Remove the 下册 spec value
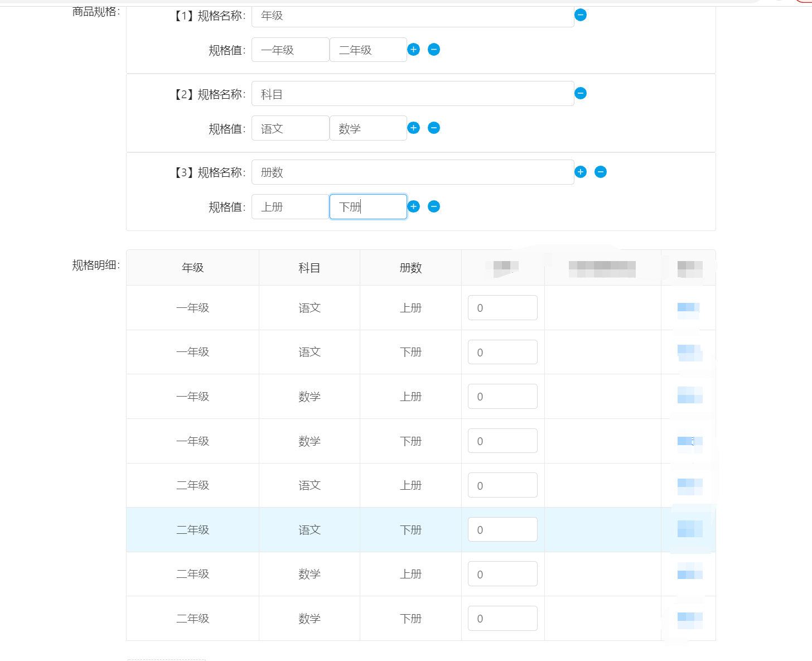Image resolution: width=812 pixels, height=661 pixels. pos(434,206)
